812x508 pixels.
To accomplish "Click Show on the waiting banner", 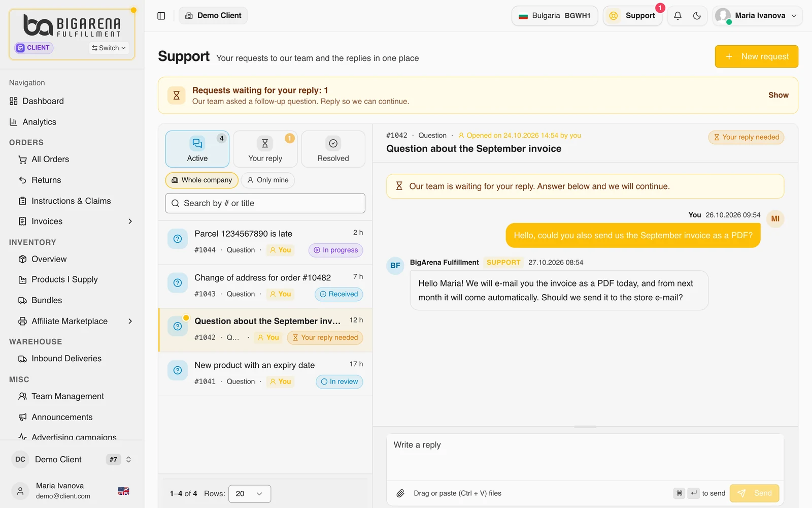I will tap(778, 95).
